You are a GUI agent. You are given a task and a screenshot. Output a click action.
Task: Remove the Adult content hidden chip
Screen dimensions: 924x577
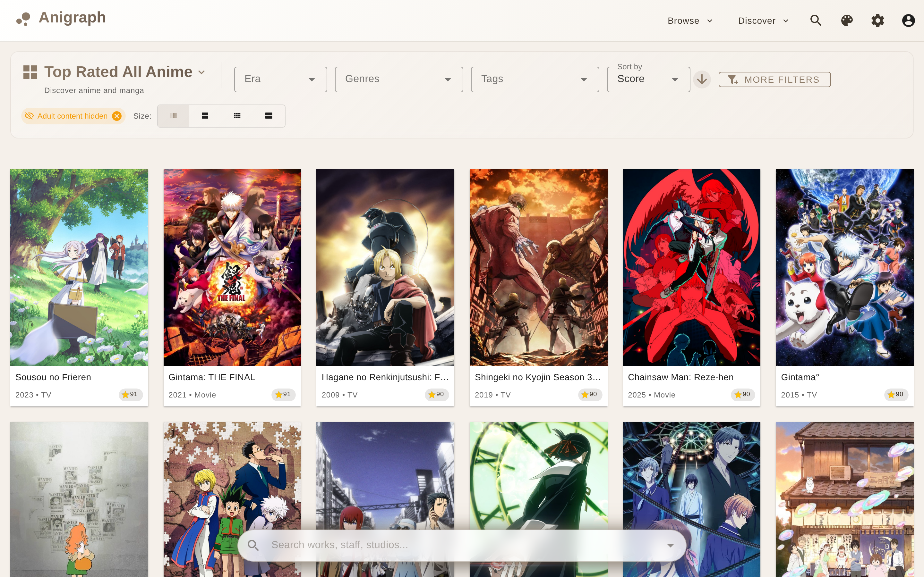(x=117, y=116)
